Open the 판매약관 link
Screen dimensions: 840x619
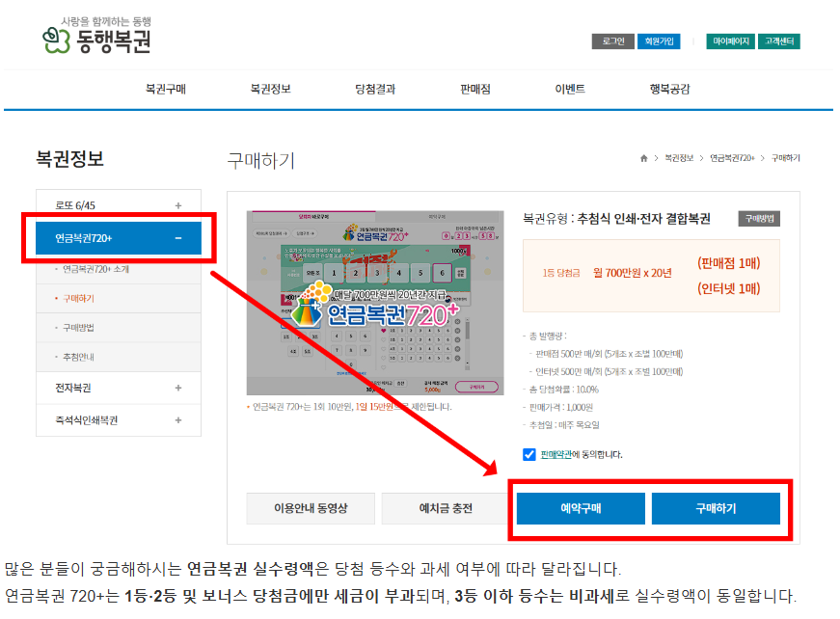point(556,455)
